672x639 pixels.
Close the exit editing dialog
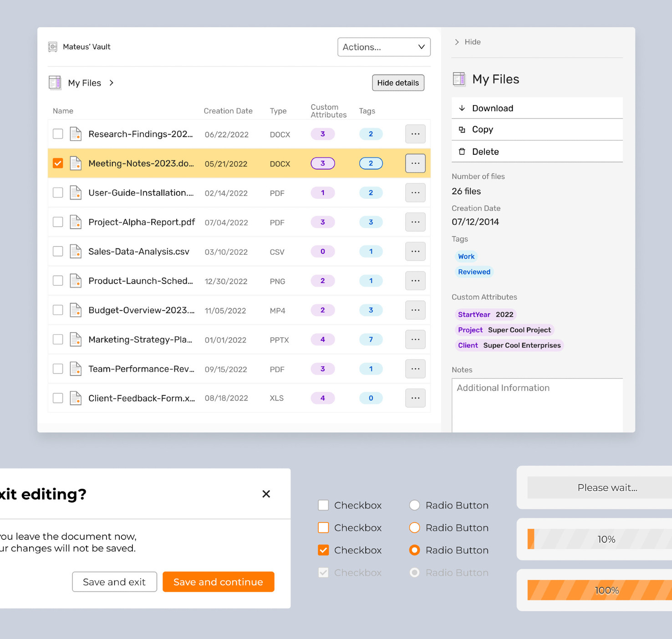(266, 494)
